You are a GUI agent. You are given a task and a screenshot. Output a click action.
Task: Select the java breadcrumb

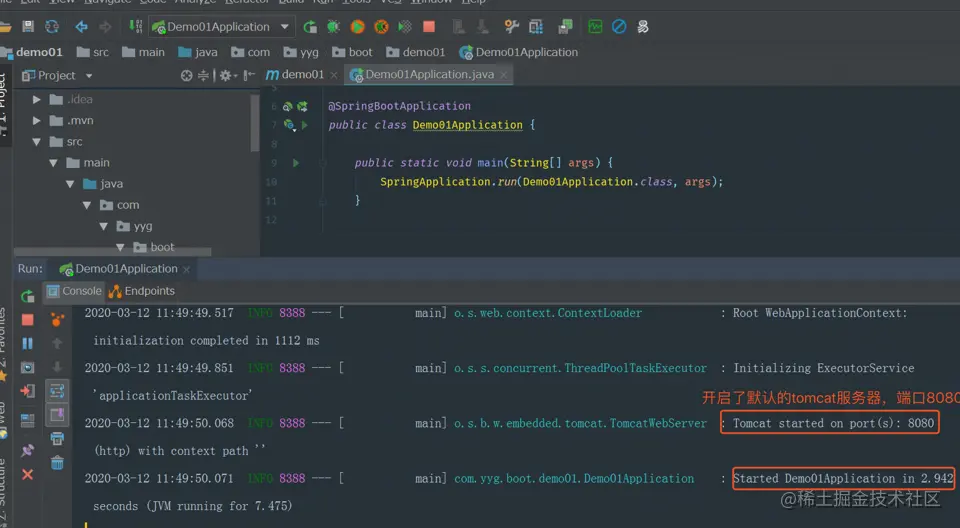(198, 52)
